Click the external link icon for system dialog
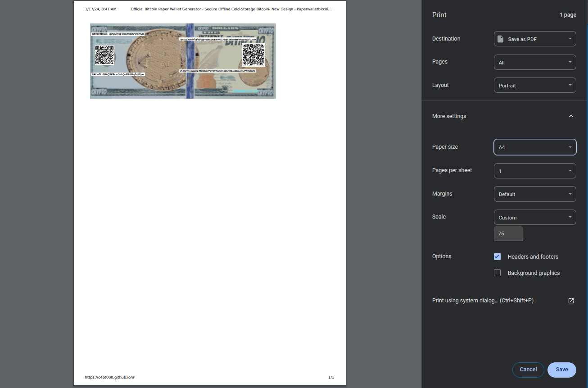 (x=571, y=301)
